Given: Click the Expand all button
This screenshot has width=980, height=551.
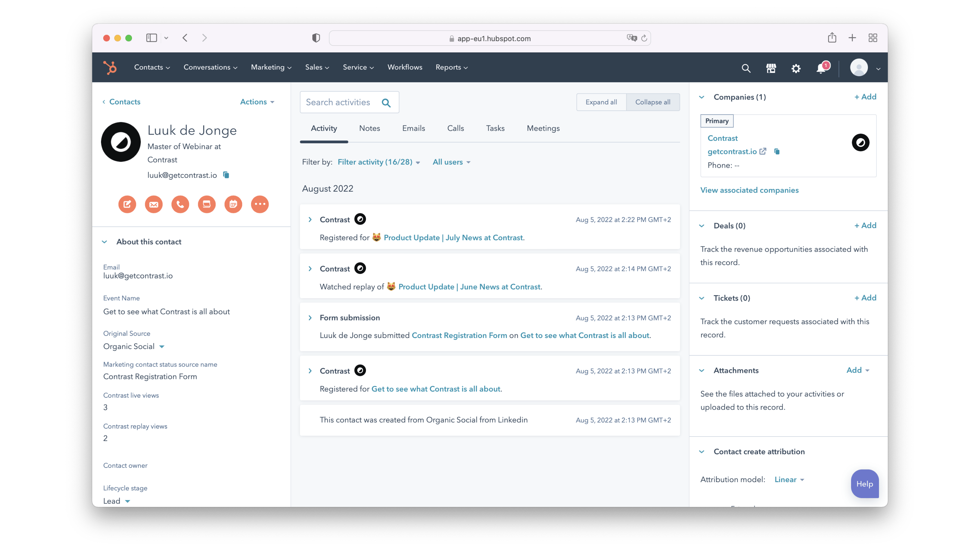Looking at the screenshot, I should tap(601, 102).
